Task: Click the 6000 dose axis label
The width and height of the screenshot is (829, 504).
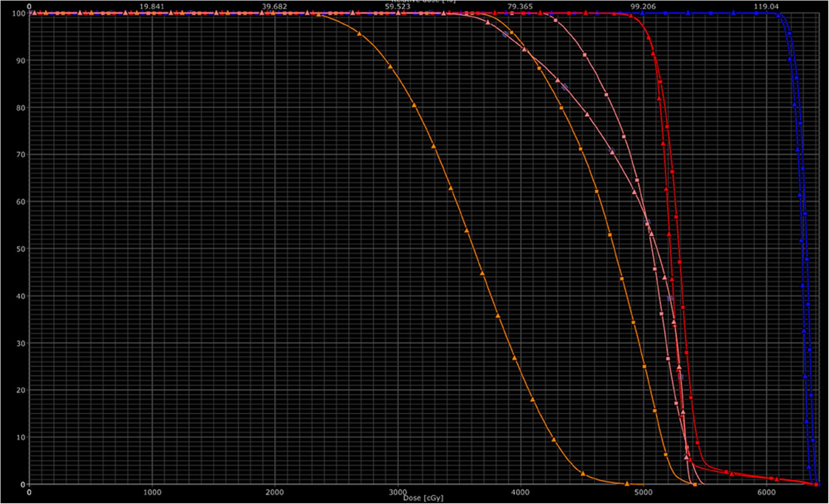Action: point(766,492)
